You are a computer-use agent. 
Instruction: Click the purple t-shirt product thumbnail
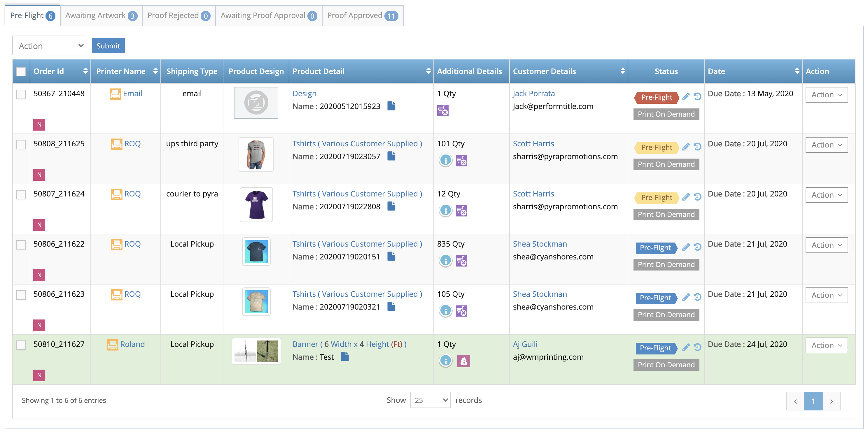[256, 205]
